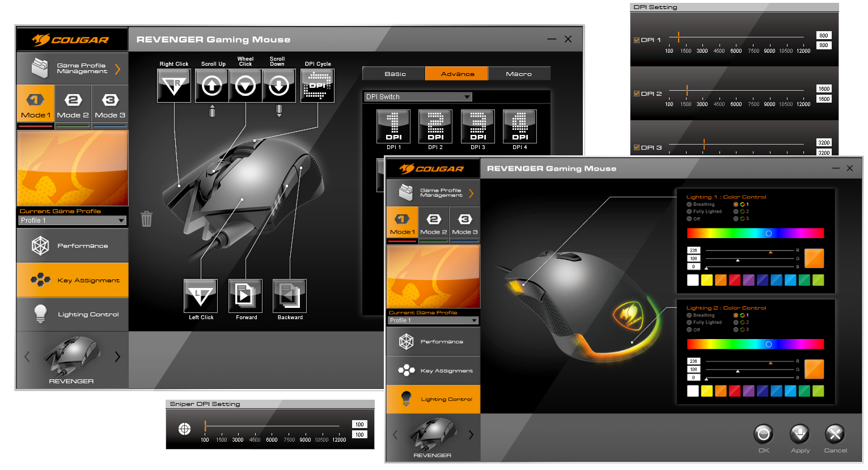Select Mode 3 in Lighting window
The image size is (868, 470).
(465, 223)
